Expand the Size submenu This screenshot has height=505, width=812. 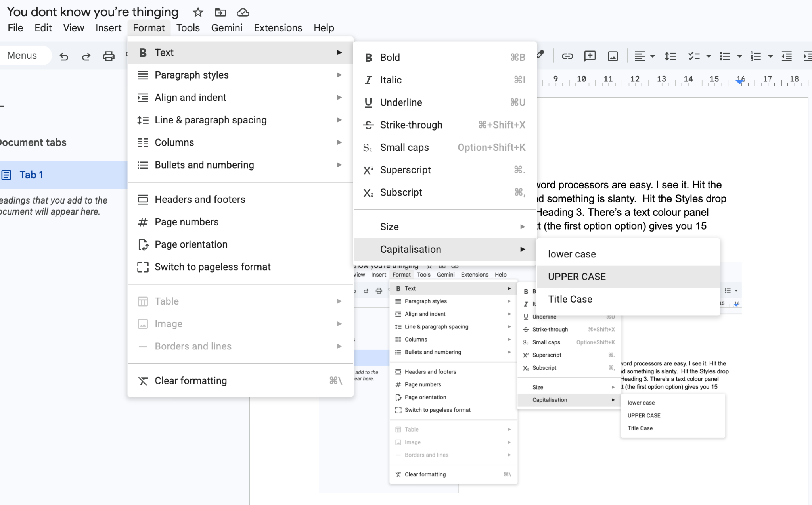[x=445, y=227]
